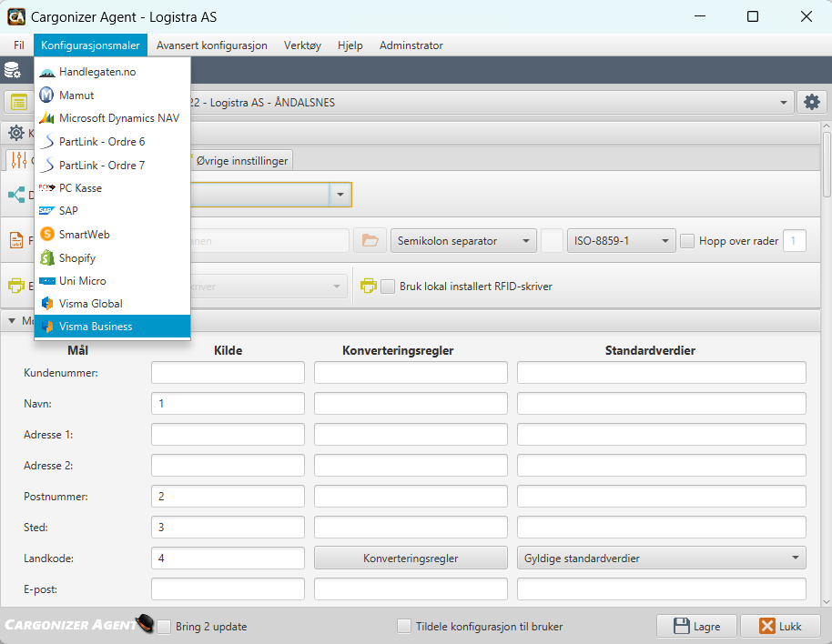Click the folder icon to browse for a file

[370, 240]
